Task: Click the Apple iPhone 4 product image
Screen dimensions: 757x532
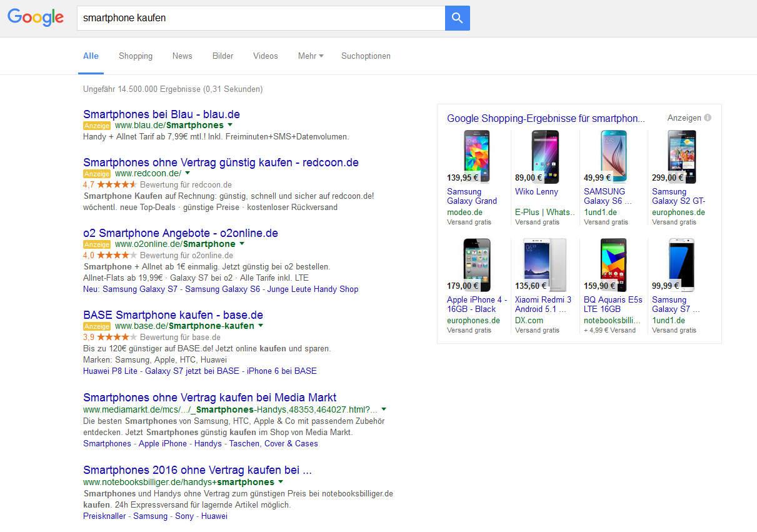Action: coord(477,265)
